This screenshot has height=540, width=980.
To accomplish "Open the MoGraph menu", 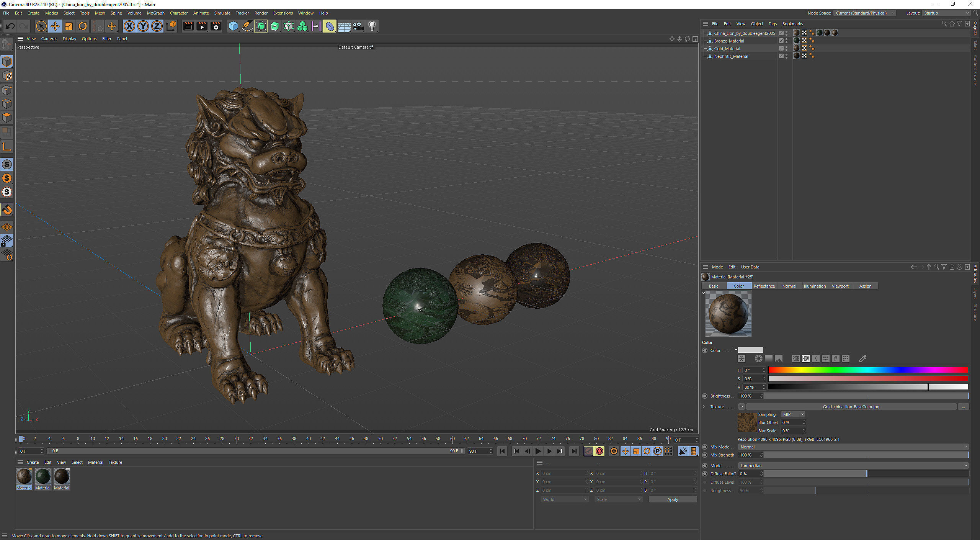I will pos(155,13).
